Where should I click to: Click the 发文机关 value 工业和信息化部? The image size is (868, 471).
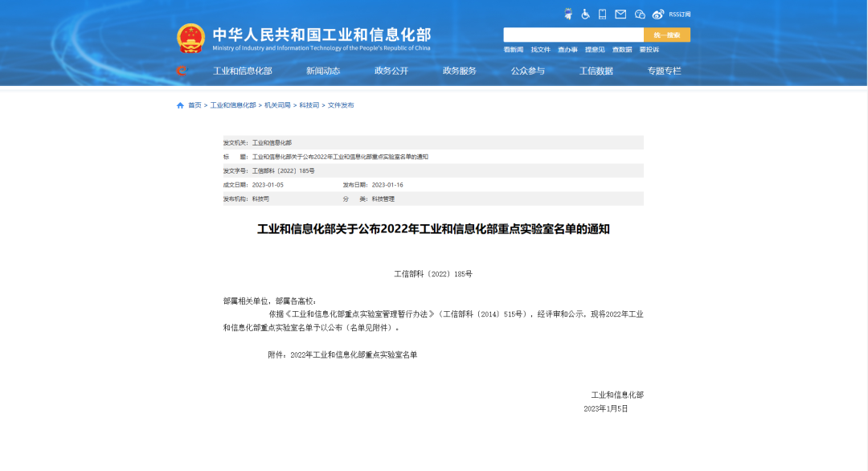click(272, 143)
